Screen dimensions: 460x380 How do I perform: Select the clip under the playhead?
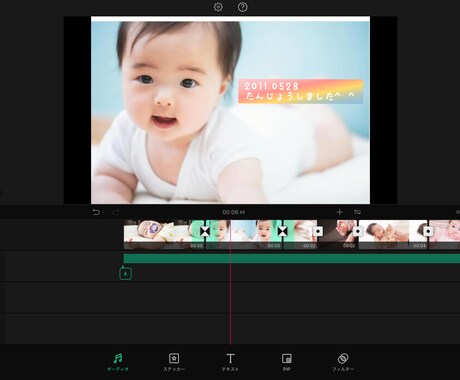click(x=243, y=234)
